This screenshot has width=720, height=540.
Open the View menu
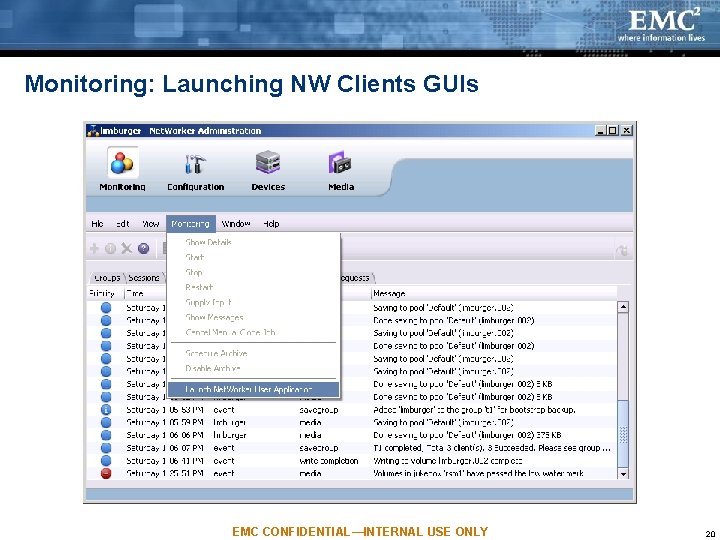click(151, 224)
